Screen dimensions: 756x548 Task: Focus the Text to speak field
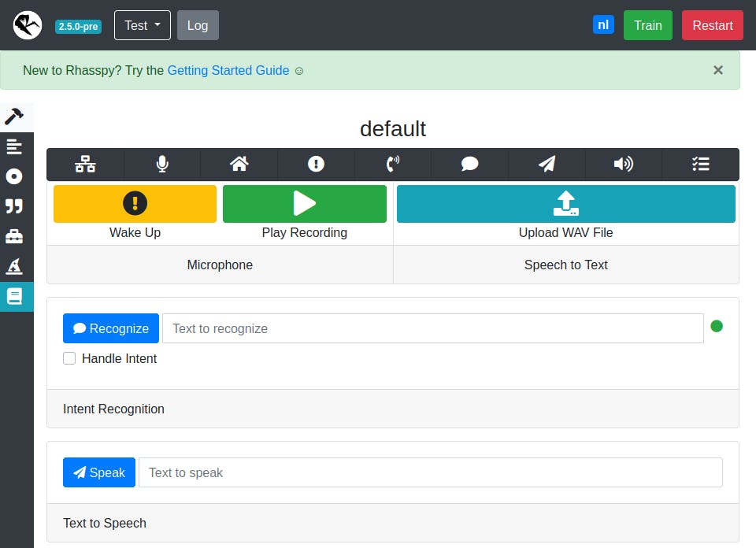[x=431, y=472]
